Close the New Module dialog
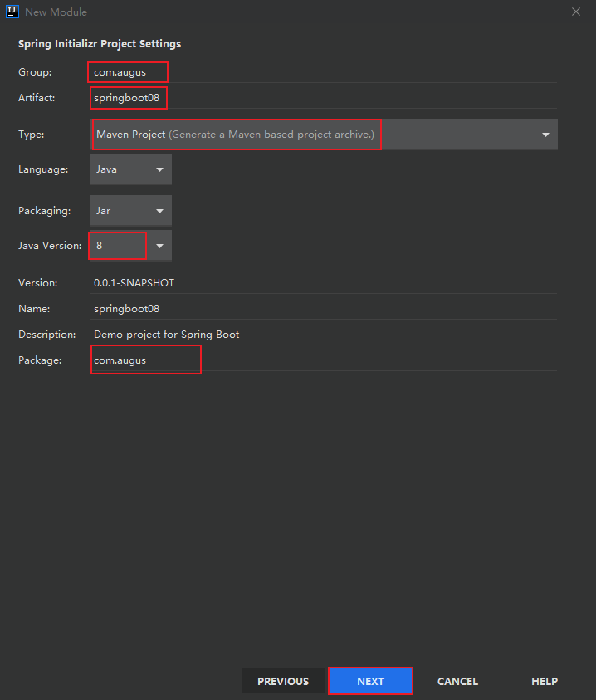 (576, 12)
